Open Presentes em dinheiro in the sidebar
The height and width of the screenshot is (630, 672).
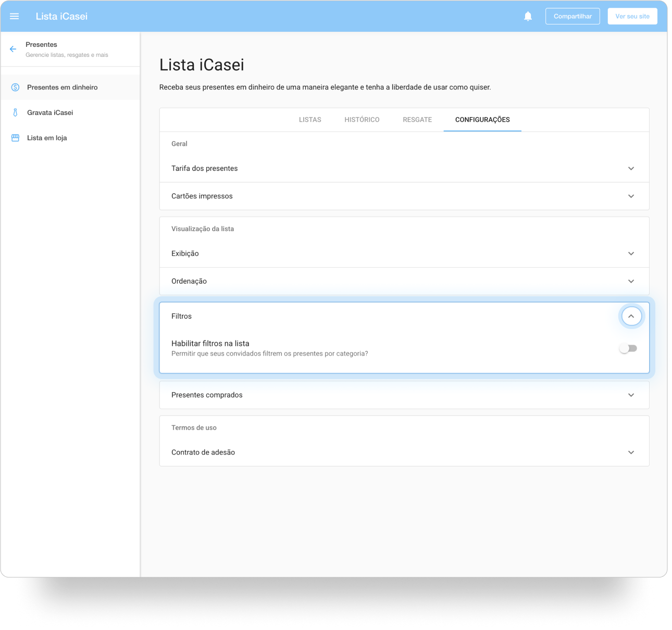pyautogui.click(x=70, y=87)
